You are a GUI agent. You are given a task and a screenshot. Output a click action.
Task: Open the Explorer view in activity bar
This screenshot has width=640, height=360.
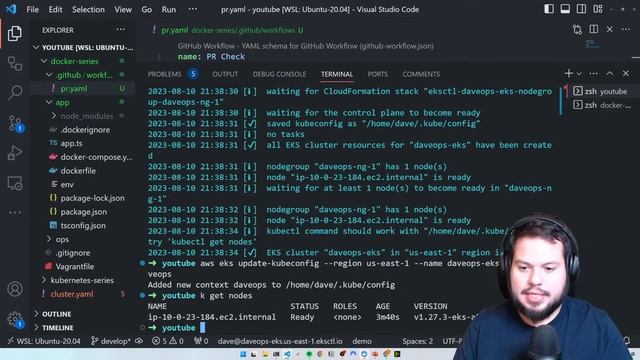(x=15, y=33)
